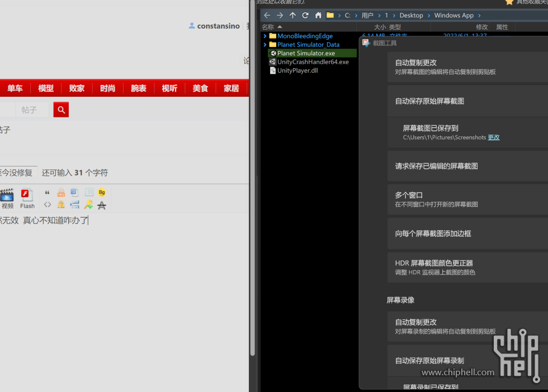Click the red magnifier search button
This screenshot has width=548, height=392.
point(60,110)
